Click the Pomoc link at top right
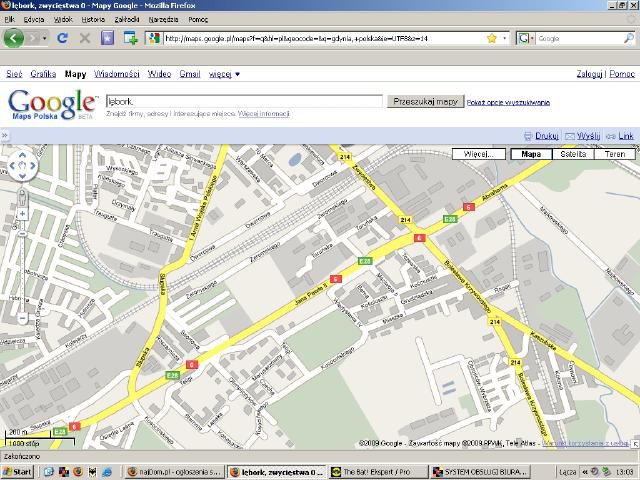Image resolution: width=640 pixels, height=480 pixels. (x=622, y=74)
